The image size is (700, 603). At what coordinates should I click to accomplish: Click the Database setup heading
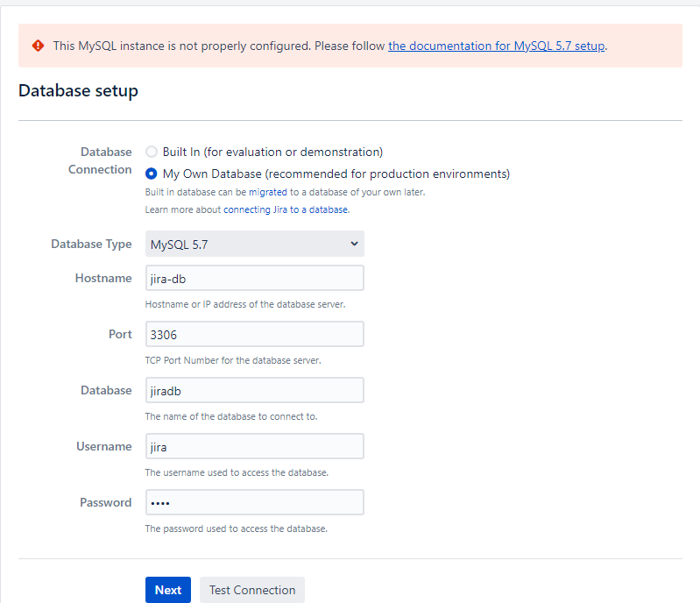[78, 90]
